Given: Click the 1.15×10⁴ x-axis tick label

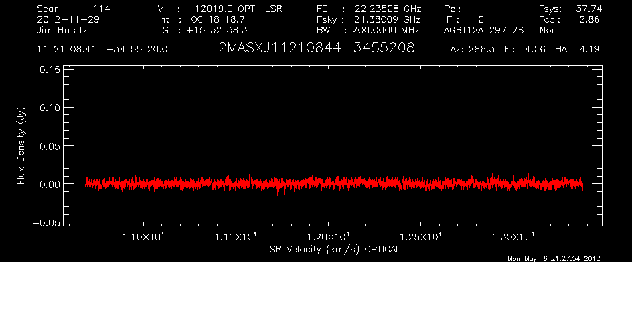Looking at the screenshot, I should click(236, 236).
